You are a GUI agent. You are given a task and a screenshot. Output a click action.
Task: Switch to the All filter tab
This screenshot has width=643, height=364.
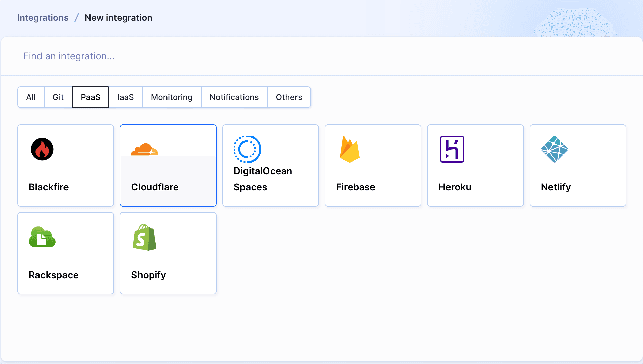(31, 97)
